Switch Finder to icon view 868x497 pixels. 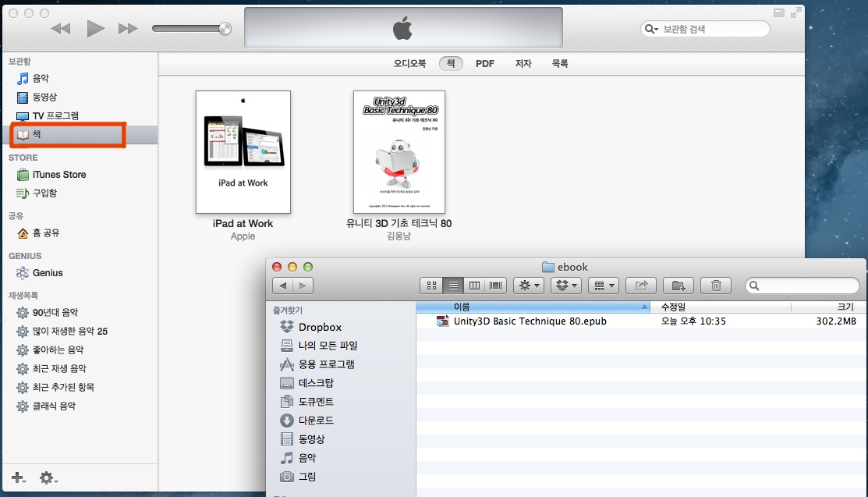(431, 286)
